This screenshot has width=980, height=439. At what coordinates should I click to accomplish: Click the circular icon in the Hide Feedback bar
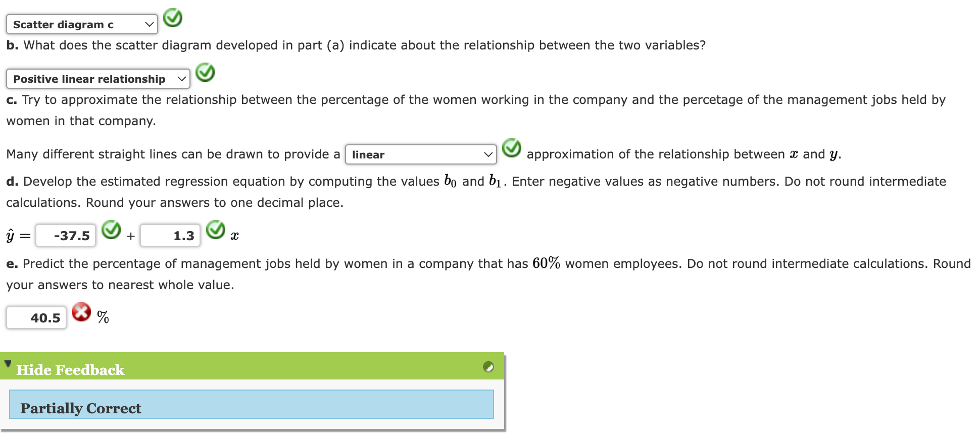coord(488,367)
